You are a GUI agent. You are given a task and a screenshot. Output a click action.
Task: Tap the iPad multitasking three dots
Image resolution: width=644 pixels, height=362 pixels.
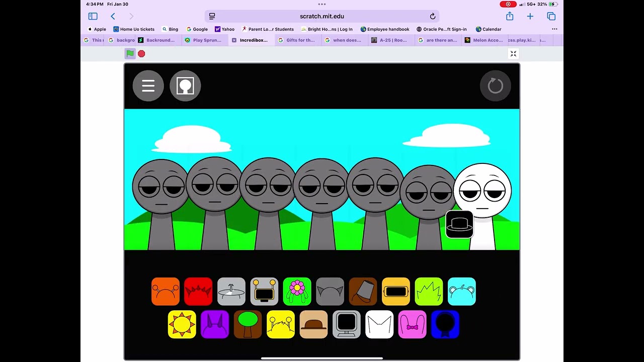pos(322,4)
